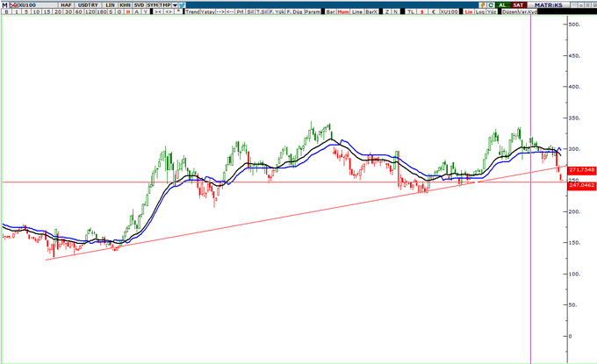The height and width of the screenshot is (364, 597).
Task: Click the --> shift right arrow tool
Action: point(220,11)
